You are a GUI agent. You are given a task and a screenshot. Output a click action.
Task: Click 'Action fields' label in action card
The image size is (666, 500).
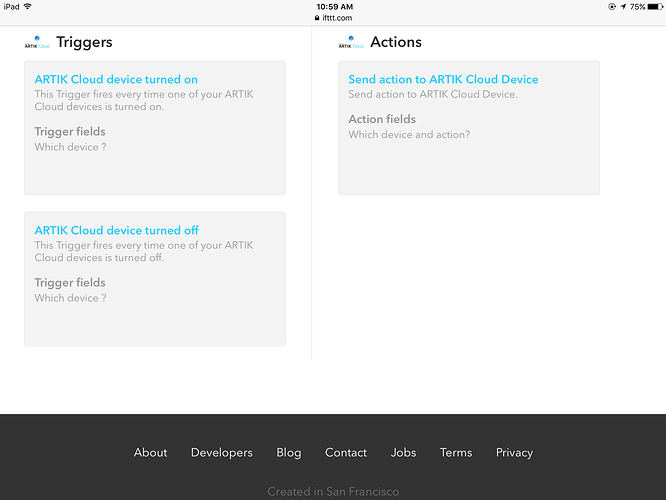click(382, 119)
